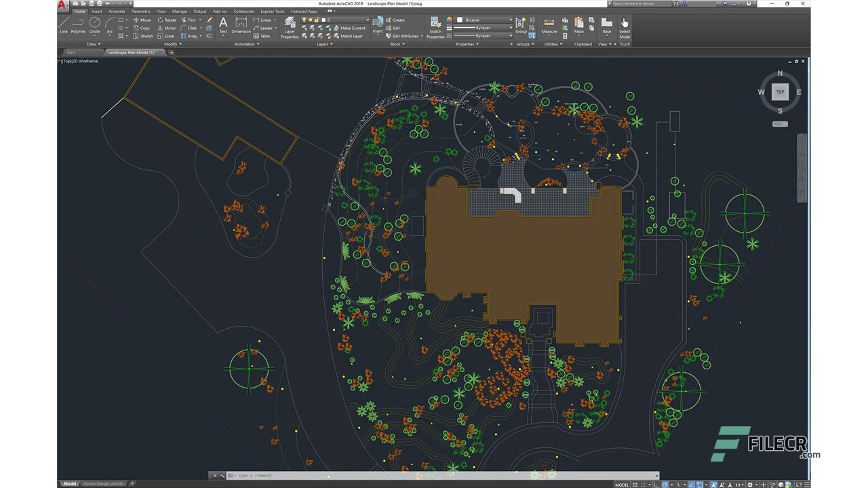Click Match Properties icon
Screen dimensions: 868x488
pos(435,28)
